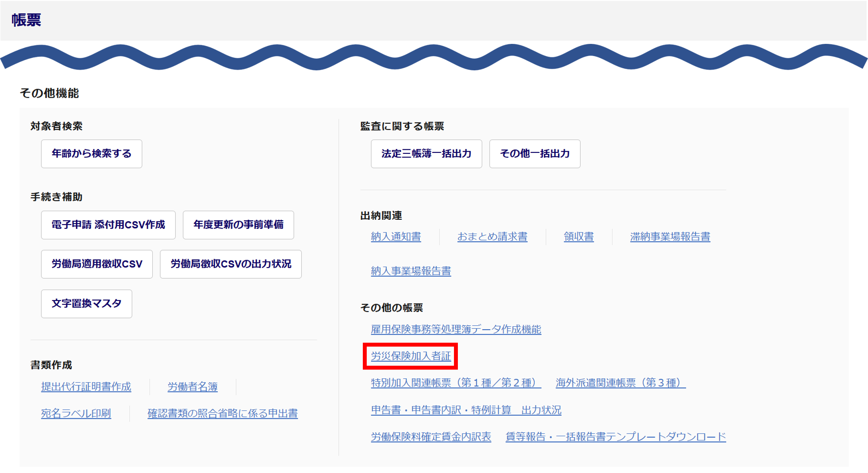868x473 pixels.
Task: Click 宛名ラベル印刷 link
Action: coord(76,413)
